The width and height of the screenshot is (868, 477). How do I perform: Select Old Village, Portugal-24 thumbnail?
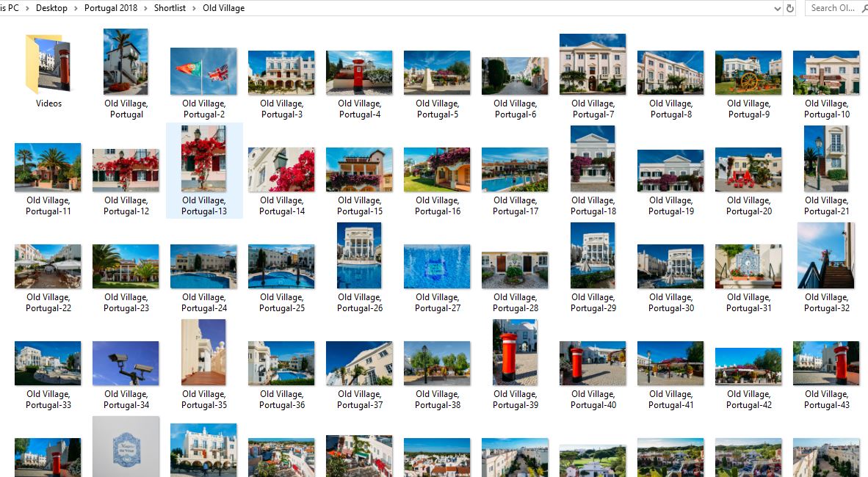click(203, 266)
